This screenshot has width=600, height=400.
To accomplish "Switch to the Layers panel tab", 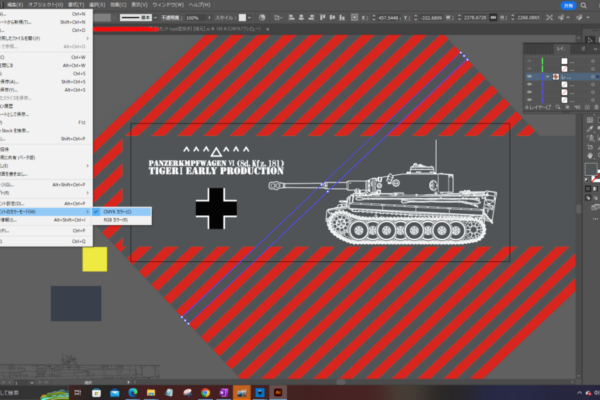I will point(561,49).
